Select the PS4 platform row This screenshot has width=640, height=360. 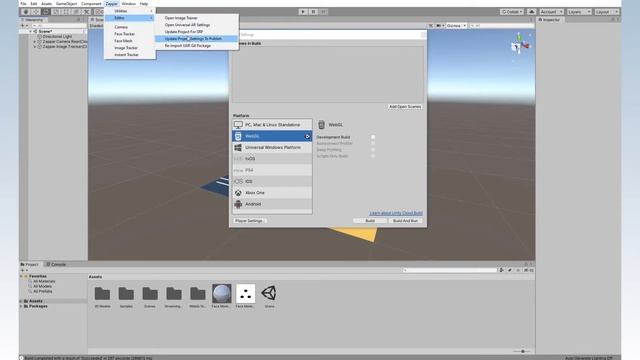tap(272, 170)
